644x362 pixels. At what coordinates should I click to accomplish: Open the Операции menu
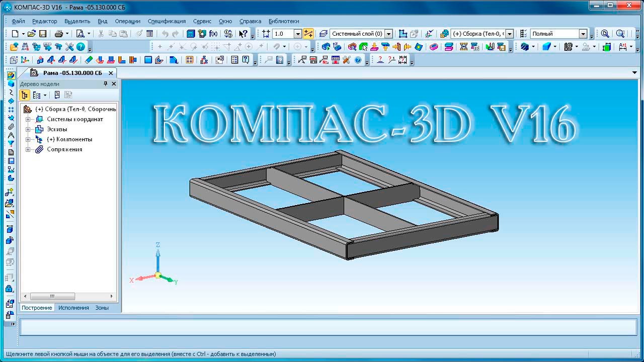click(128, 21)
